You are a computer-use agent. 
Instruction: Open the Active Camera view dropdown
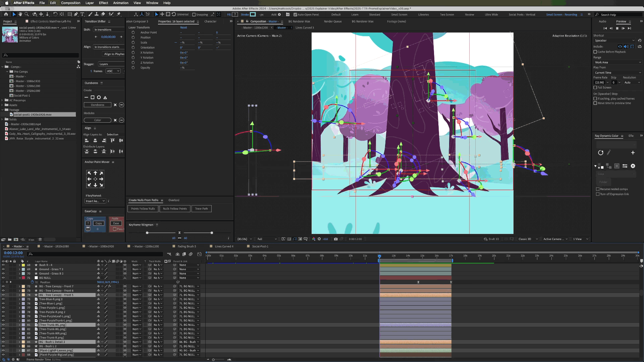tap(555, 239)
